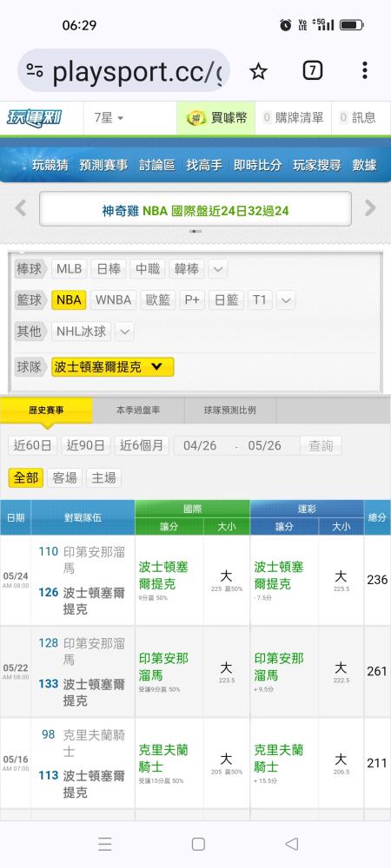Click the 05/24 date cell
Viewport: 391px width, 868px height.
click(x=16, y=580)
